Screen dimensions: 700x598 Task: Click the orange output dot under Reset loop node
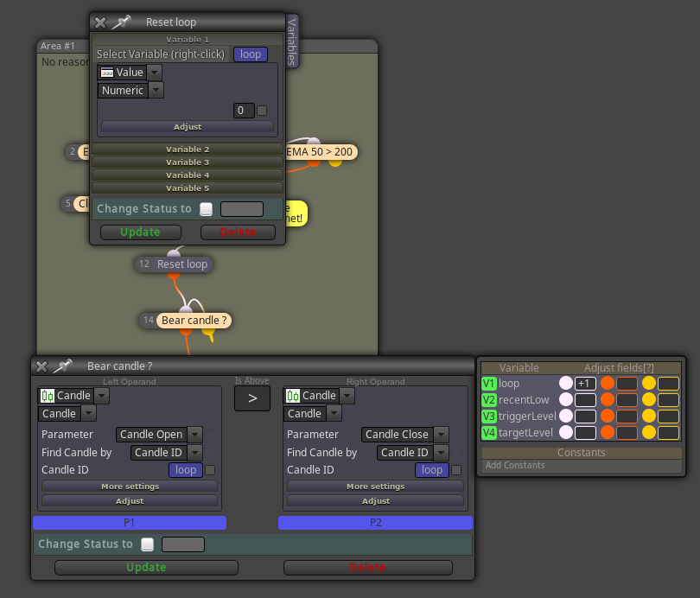tap(174, 275)
